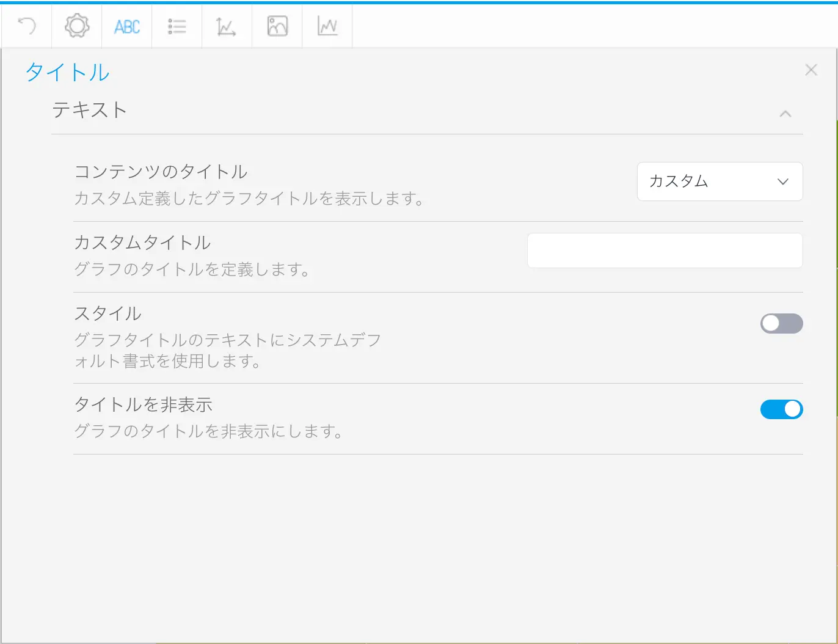
Task: Close the タイトル settings panel
Action: [811, 70]
